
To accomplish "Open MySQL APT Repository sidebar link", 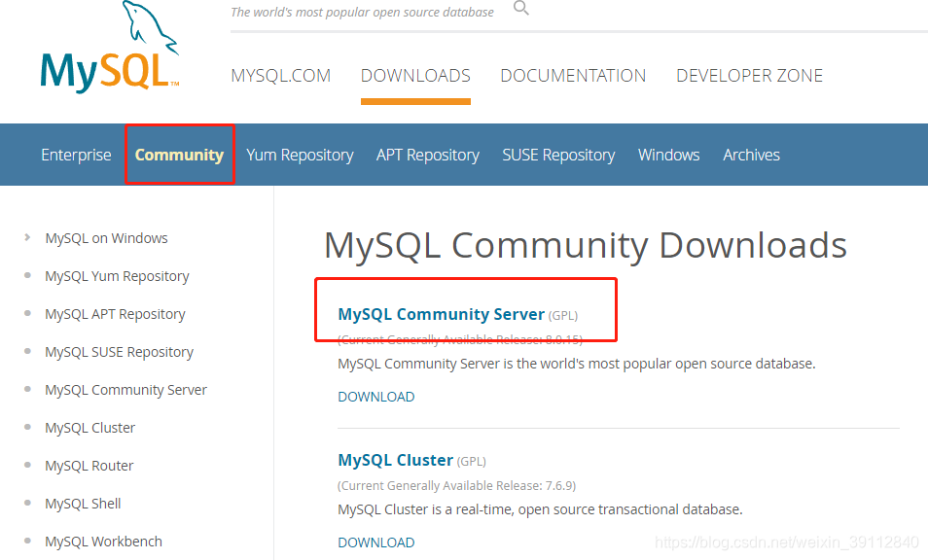I will pos(116,314).
